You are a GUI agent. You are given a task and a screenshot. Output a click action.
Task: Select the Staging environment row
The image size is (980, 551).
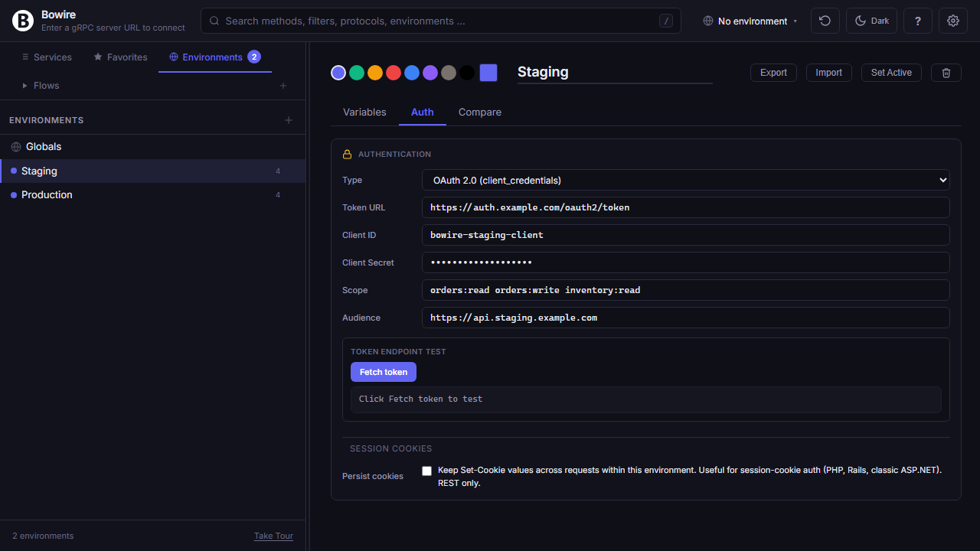(x=153, y=171)
